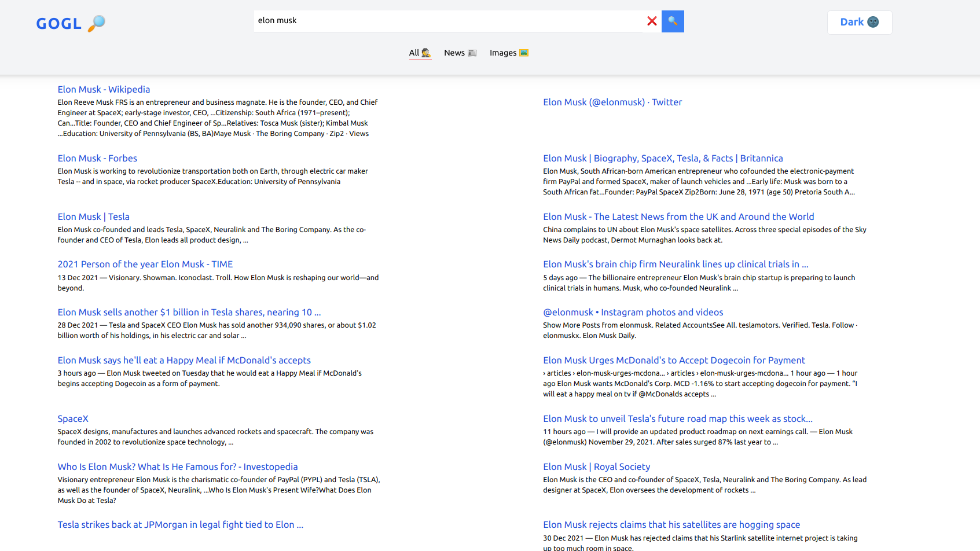
Task: Click the snippet '30 Dec 2021 — Elon Musk has rejected'
Action: [700, 542]
